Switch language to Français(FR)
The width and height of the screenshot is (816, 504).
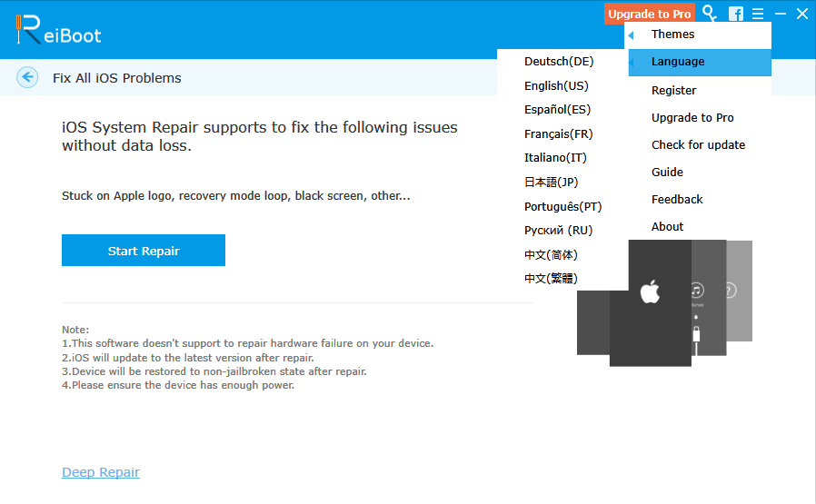559,134
